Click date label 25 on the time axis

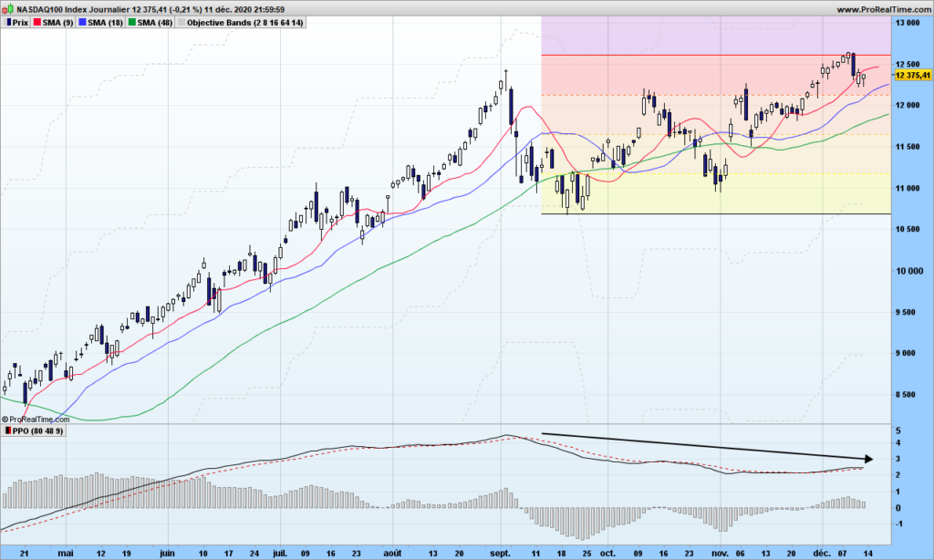pyautogui.click(x=586, y=554)
